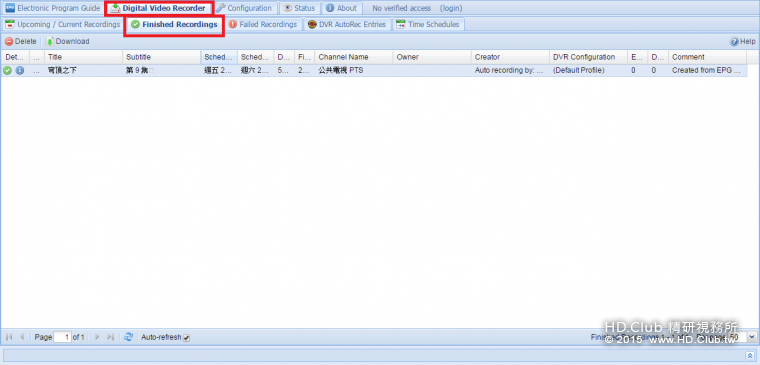The height and width of the screenshot is (365, 760).
Task: Sort by the Comment column header
Action: (x=707, y=57)
